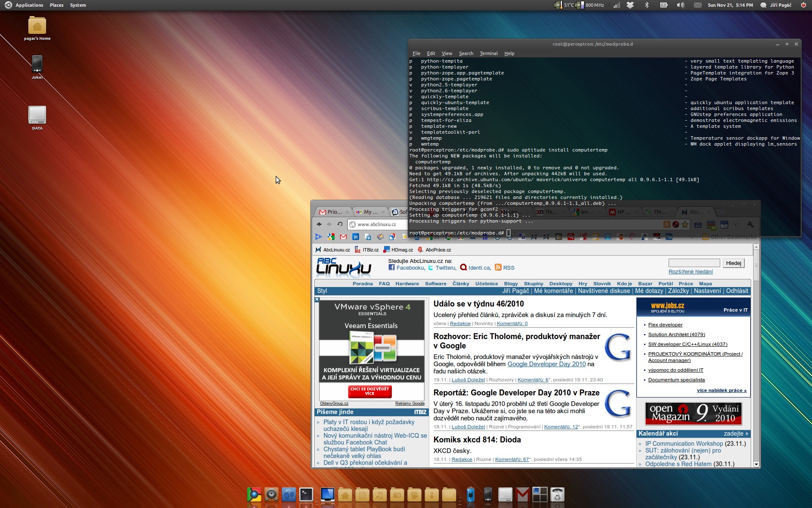Open the Facebooku follow link

pyautogui.click(x=406, y=268)
